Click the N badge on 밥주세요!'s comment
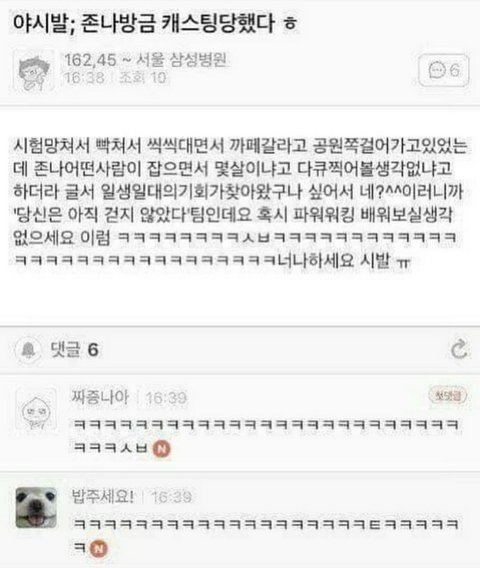480x568 pixels. [99, 549]
